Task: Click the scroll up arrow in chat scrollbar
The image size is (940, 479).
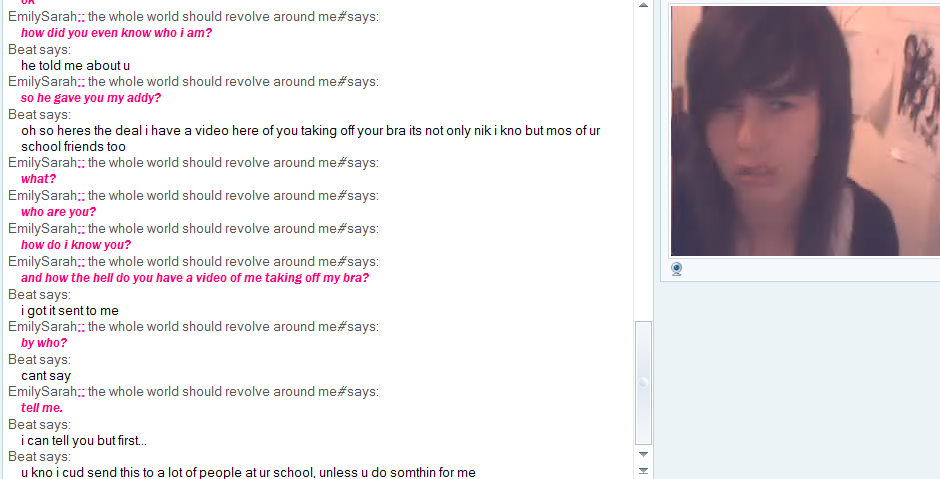Action: (643, 5)
